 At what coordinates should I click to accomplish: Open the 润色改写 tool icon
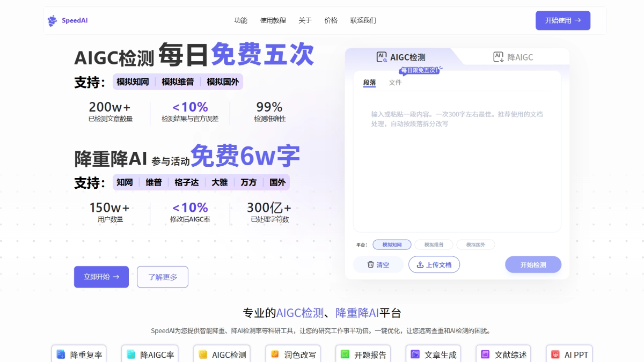tap(275, 354)
